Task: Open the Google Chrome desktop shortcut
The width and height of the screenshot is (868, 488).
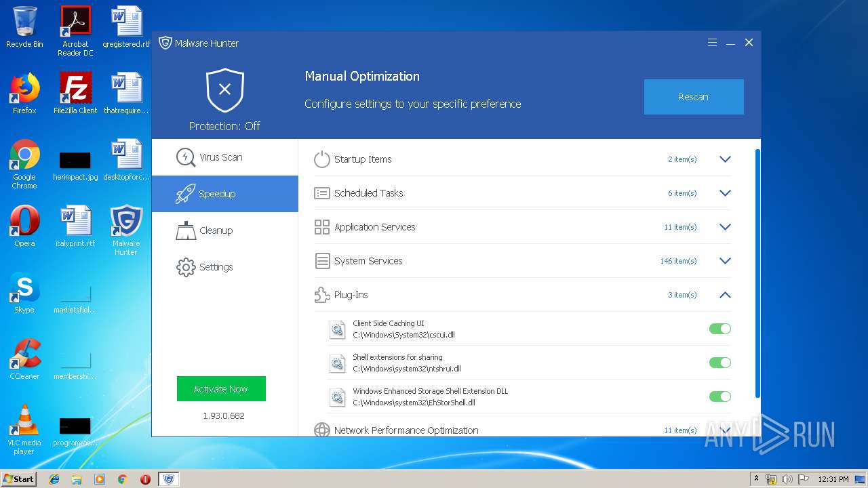Action: pyautogui.click(x=24, y=164)
